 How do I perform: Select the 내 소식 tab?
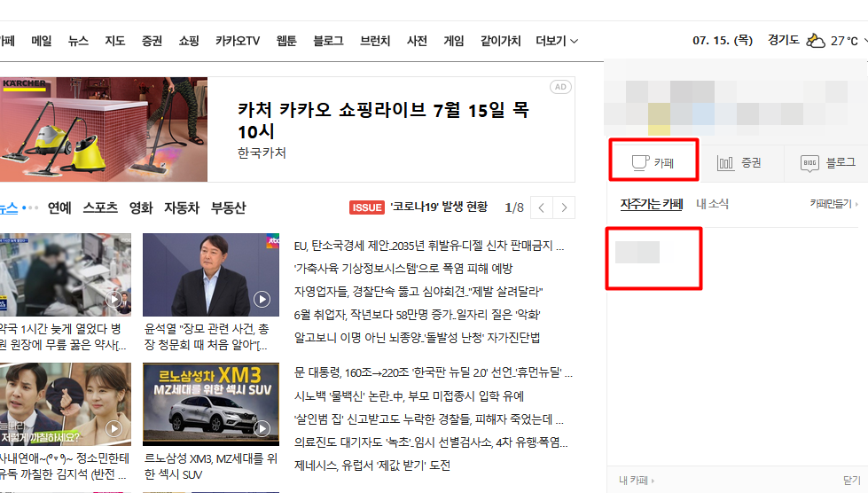712,204
